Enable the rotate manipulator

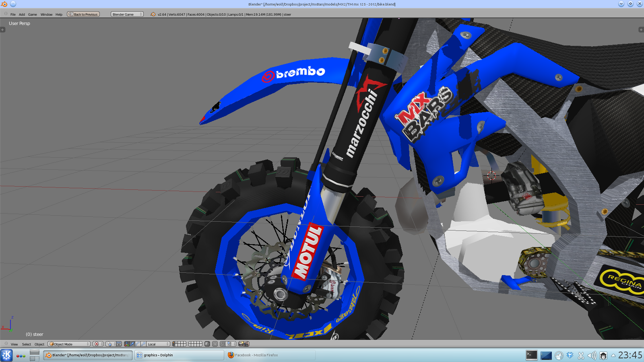tap(138, 344)
